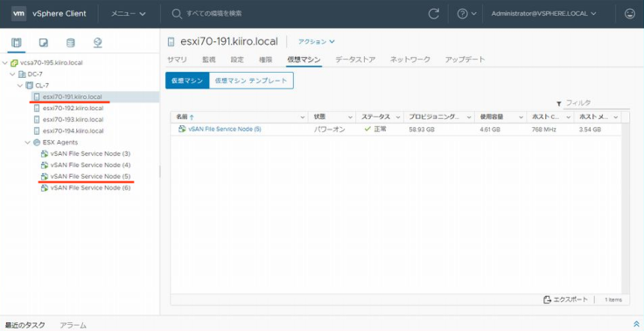Open the 状態 column dropdown chevron
Screen dimensions: 644x331
tap(350, 117)
